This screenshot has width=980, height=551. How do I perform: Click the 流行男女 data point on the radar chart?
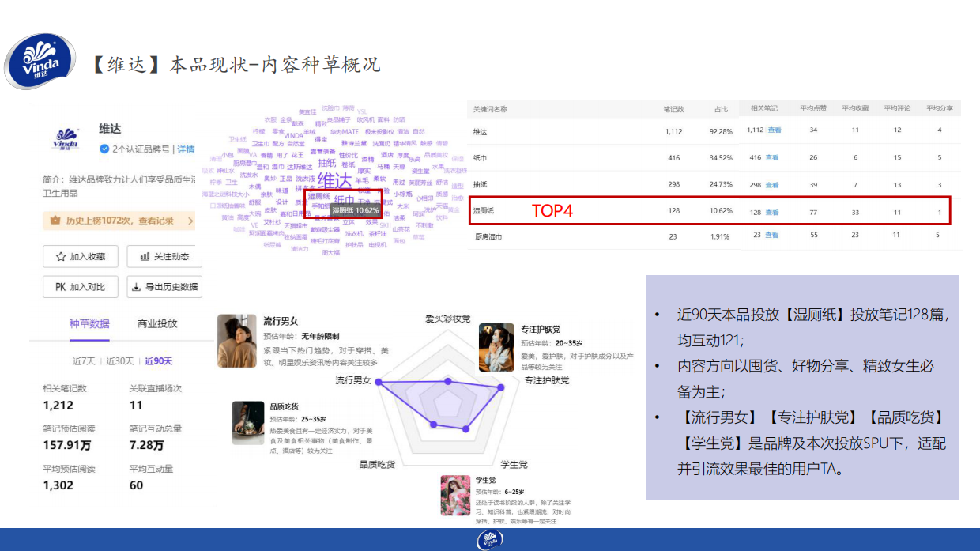(x=379, y=381)
